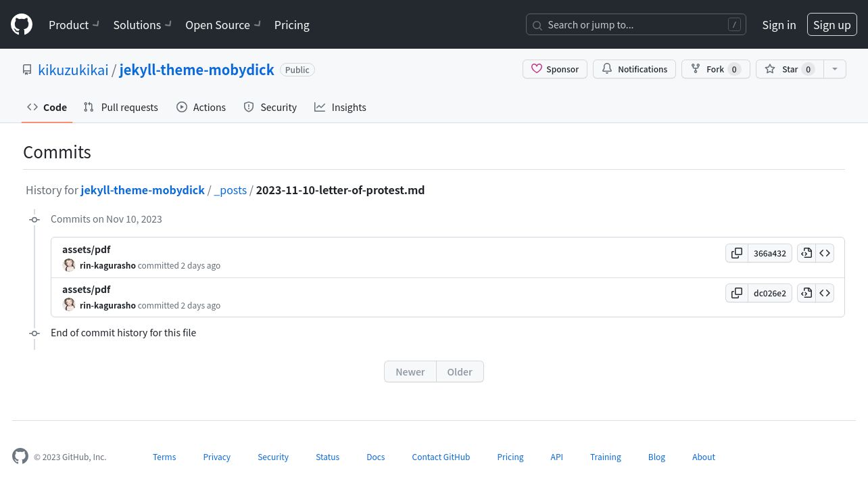Click "Commits on Nov 10, 2023" text
The height and width of the screenshot is (498, 868).
[x=106, y=219]
